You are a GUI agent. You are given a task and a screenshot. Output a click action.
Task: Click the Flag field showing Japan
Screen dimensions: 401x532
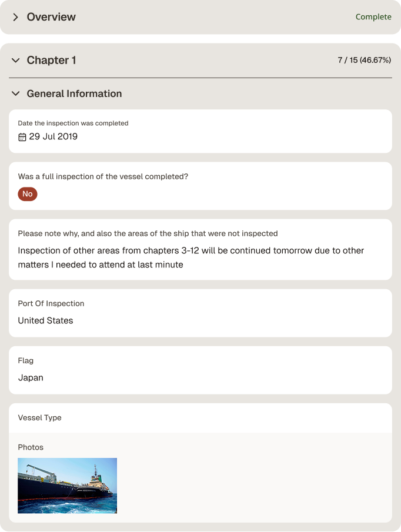pos(200,370)
